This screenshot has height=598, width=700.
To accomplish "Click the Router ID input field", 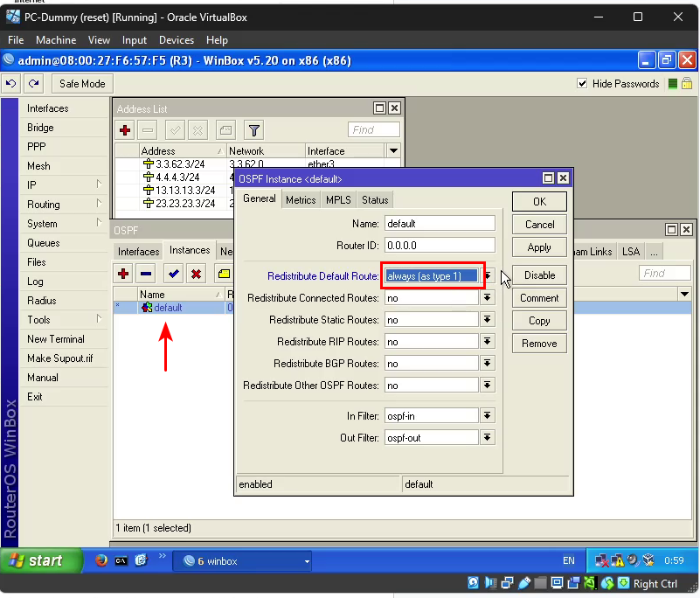I will [x=440, y=245].
